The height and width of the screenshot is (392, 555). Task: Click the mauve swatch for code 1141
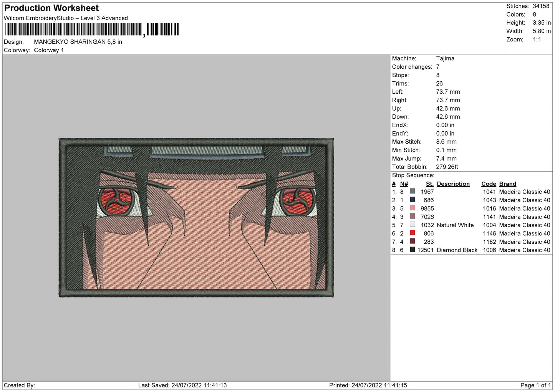pos(413,216)
